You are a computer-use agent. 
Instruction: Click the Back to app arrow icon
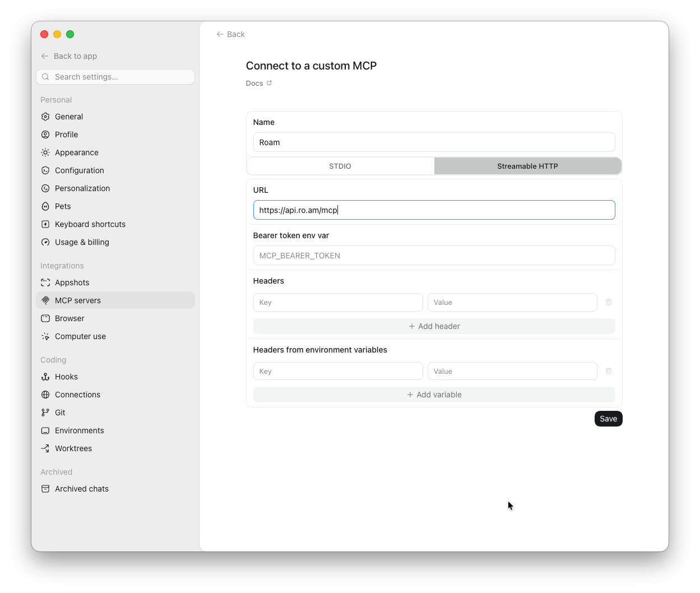[45, 56]
